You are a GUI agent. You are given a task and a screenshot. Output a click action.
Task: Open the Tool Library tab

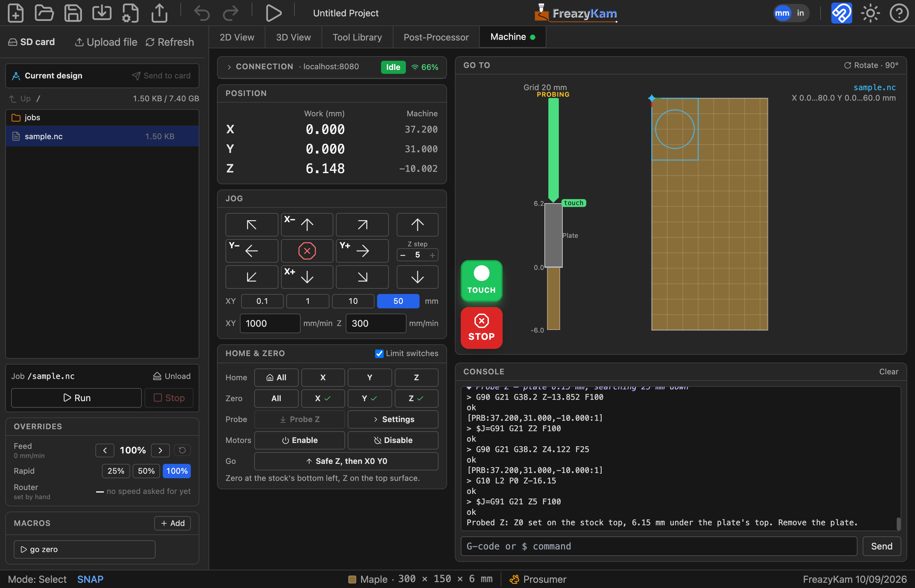[x=357, y=37]
